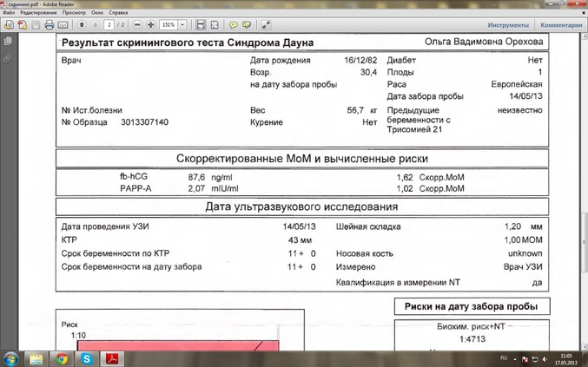Click the fit full page icon

(x=215, y=25)
